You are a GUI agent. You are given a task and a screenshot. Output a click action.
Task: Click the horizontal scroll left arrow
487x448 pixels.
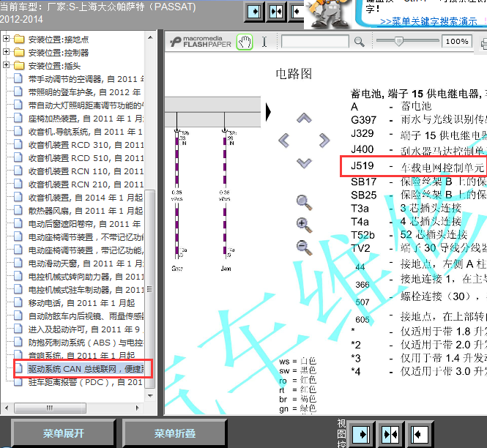point(7,408)
